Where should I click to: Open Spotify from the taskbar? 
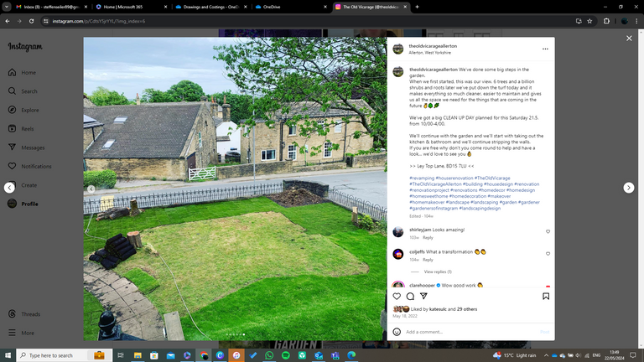click(x=286, y=355)
